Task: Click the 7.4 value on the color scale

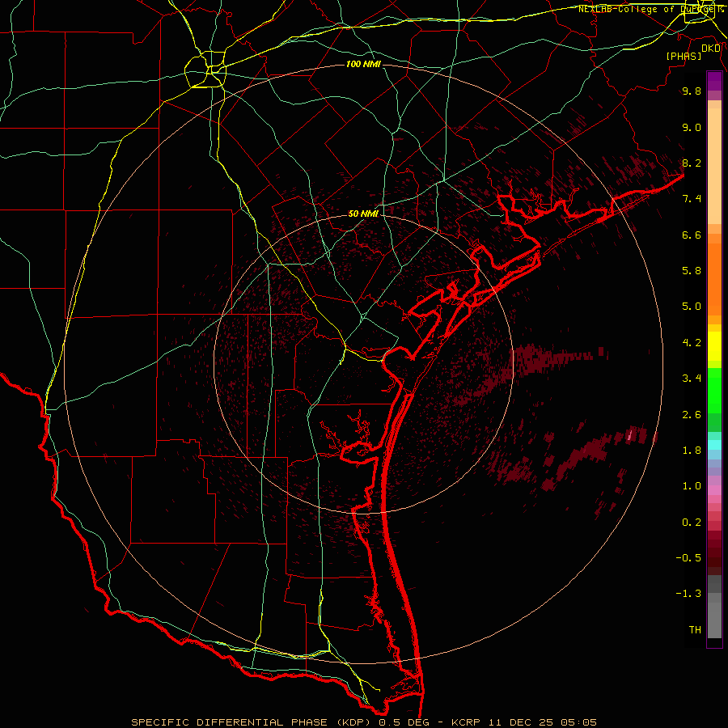Action: [x=692, y=199]
